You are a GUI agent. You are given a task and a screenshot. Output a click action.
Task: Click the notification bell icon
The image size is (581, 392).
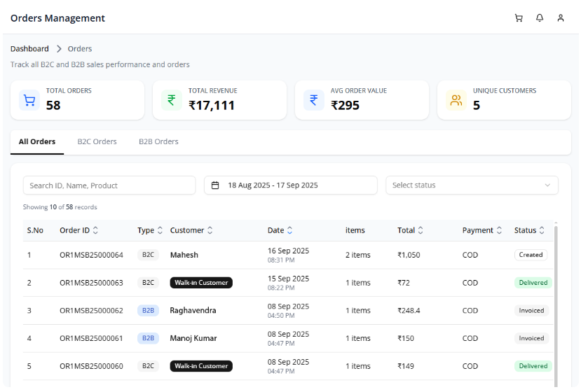(x=540, y=18)
